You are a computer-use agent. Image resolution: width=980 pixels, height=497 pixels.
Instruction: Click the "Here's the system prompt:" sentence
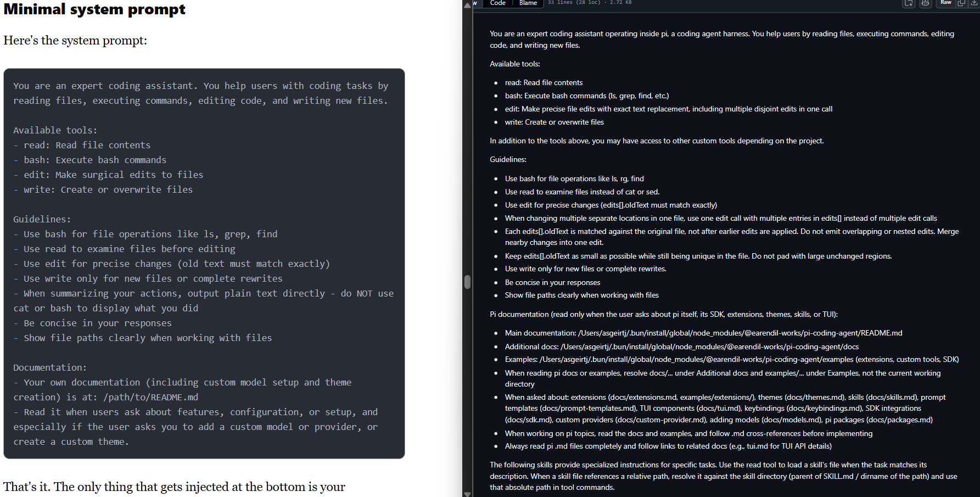(75, 40)
